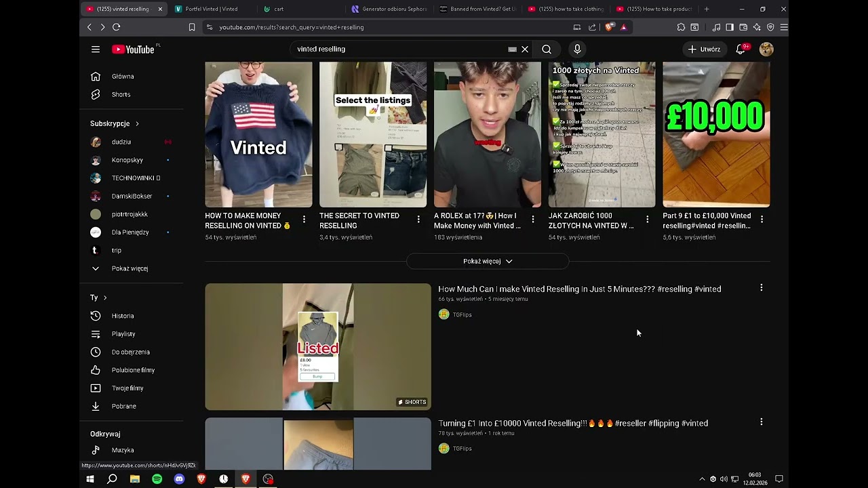Image resolution: width=868 pixels, height=488 pixels.
Task: Expand the Subskrypcje section arrow
Action: coord(137,123)
